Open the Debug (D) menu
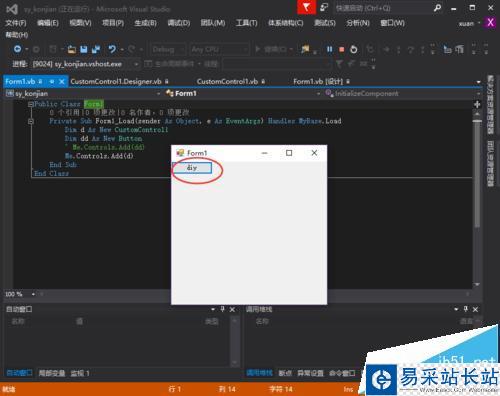Image resolution: width=500 pixels, height=396 pixels. point(179,23)
